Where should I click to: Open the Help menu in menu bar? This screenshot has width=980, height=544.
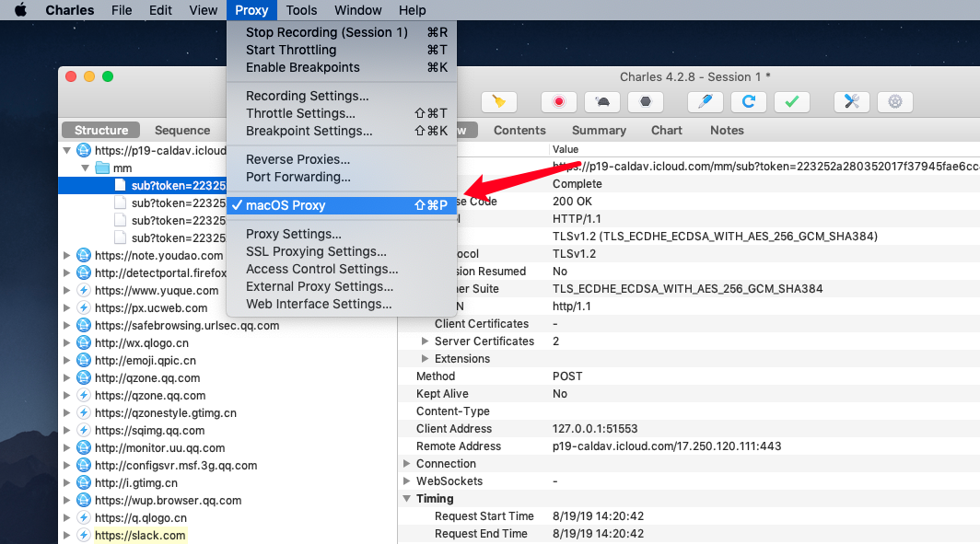pos(413,10)
